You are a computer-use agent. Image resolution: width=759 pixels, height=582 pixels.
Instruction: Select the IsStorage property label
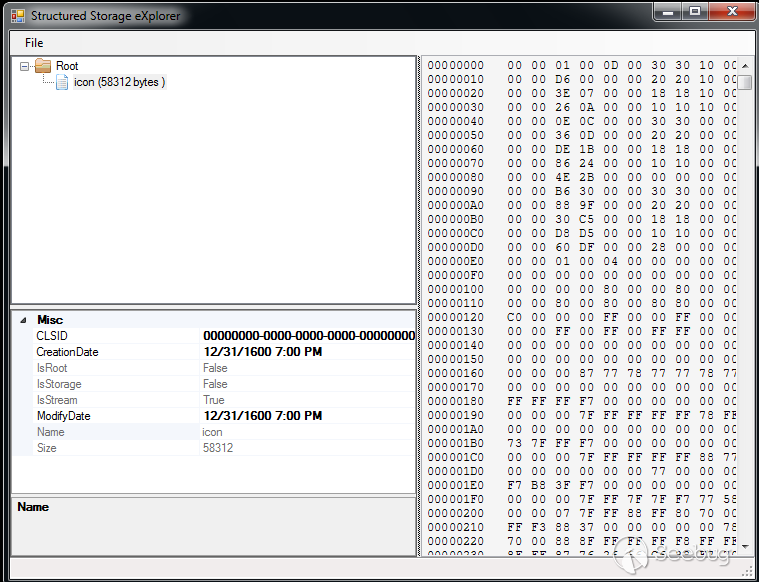click(x=59, y=384)
